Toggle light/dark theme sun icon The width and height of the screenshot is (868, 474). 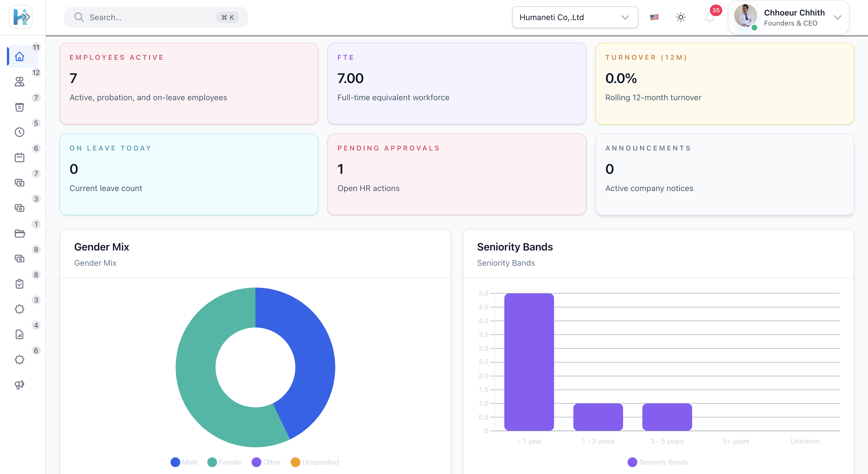(x=681, y=17)
